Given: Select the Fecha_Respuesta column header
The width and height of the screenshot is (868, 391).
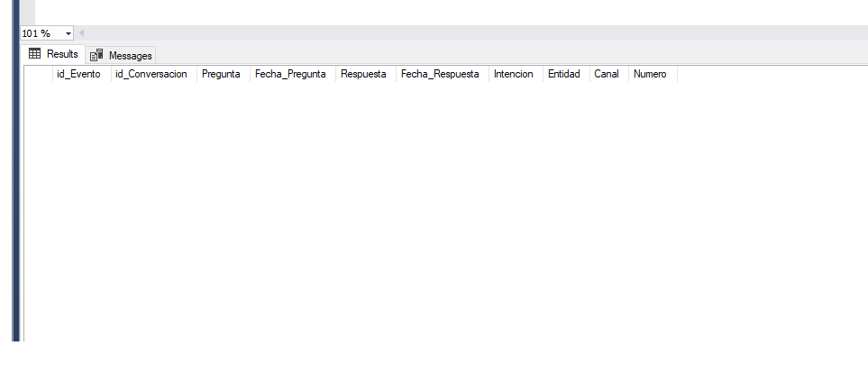Looking at the screenshot, I should 440,74.
